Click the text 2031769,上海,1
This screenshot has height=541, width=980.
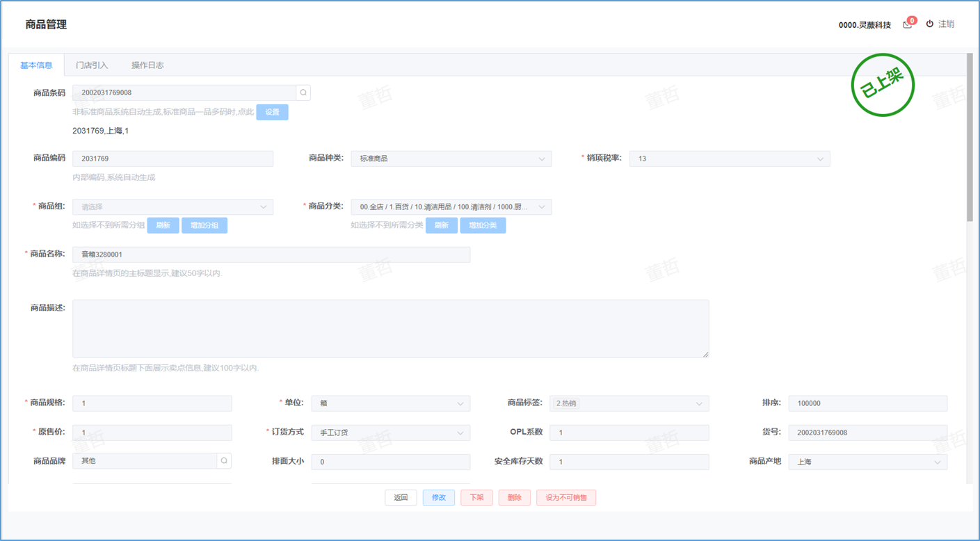pos(100,131)
